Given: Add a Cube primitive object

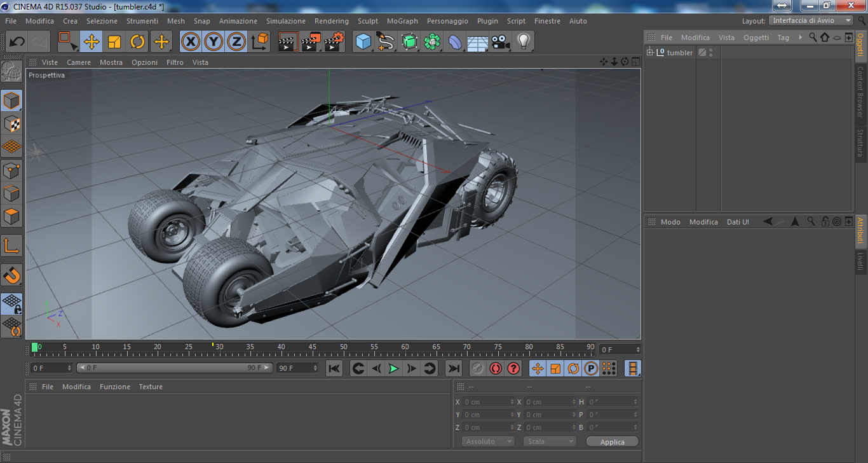Looking at the screenshot, I should coord(363,42).
